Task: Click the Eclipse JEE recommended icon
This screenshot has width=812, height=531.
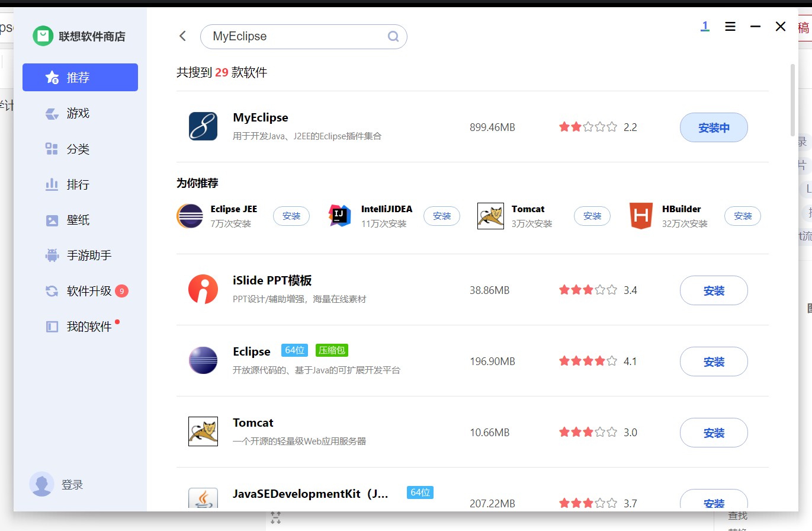Action: pos(190,216)
